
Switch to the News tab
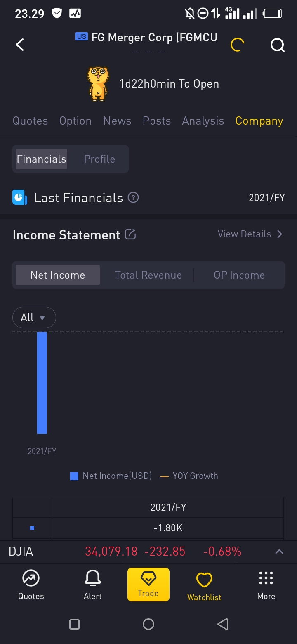click(x=117, y=121)
